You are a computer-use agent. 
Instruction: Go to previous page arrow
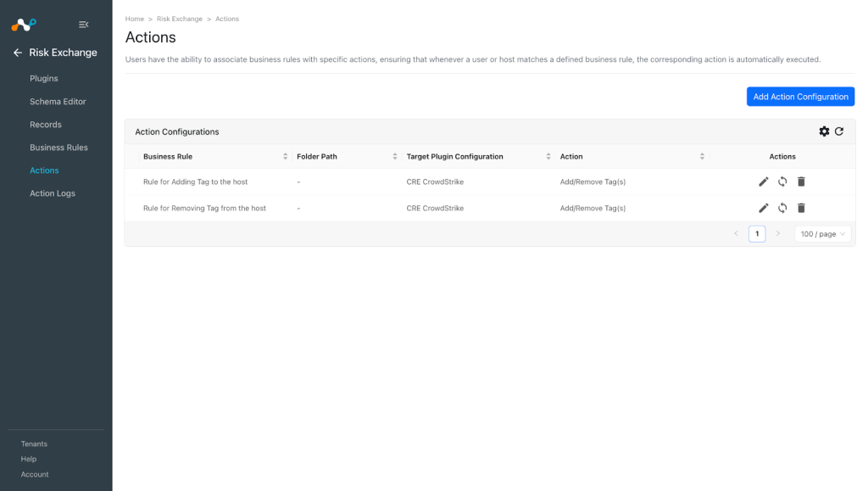pyautogui.click(x=737, y=233)
